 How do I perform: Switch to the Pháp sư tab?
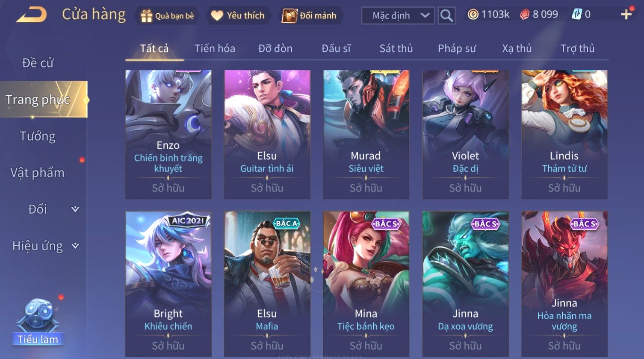pos(457,48)
